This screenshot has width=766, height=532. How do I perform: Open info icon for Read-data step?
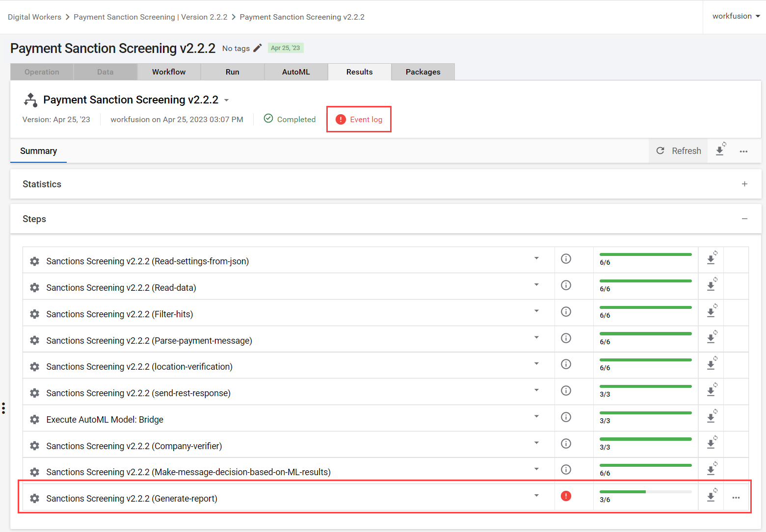pyautogui.click(x=566, y=285)
